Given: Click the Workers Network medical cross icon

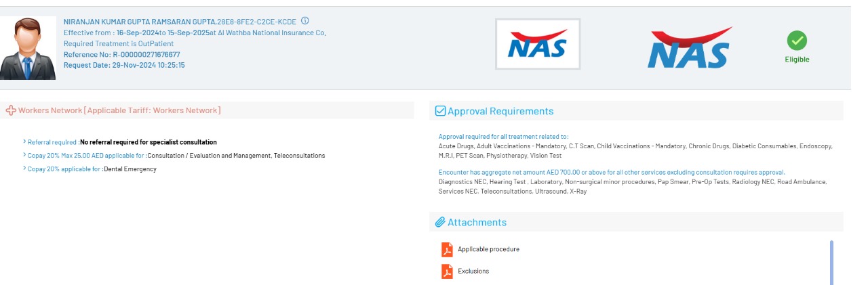Looking at the screenshot, I should pos(11,110).
